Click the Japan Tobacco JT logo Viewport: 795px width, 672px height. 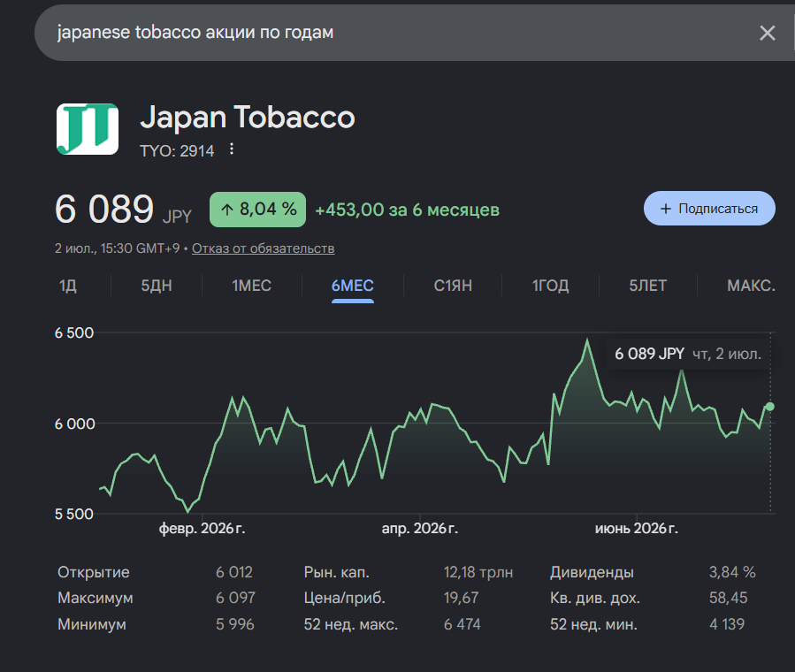(88, 129)
